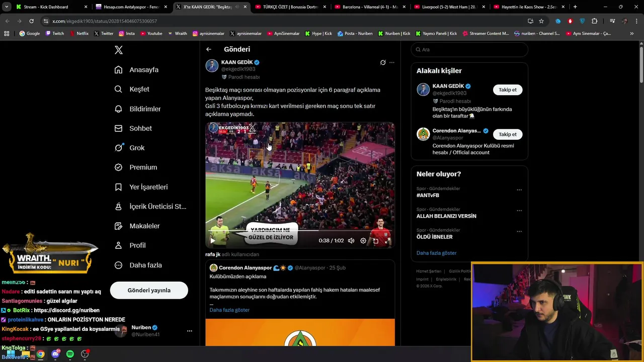This screenshot has height=362, width=644.
Task: Switch to Hayrettin ile Kaos Show tab
Action: click(529, 7)
